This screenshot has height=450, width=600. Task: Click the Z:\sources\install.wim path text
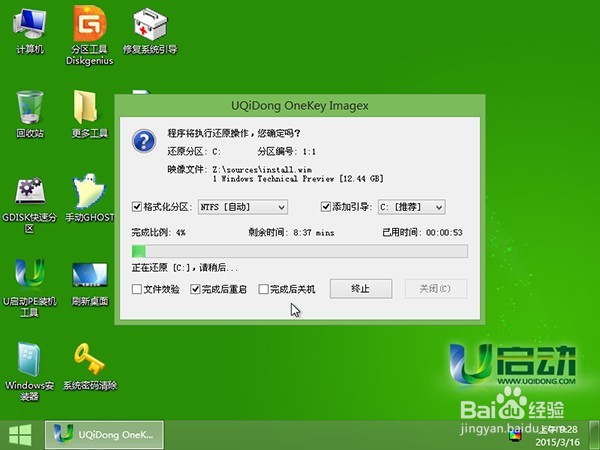(x=262, y=170)
